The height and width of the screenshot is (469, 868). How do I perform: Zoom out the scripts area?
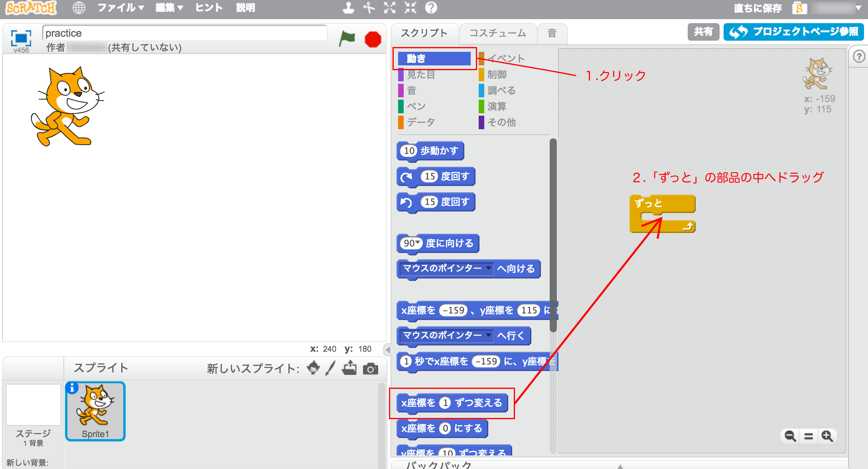790,436
